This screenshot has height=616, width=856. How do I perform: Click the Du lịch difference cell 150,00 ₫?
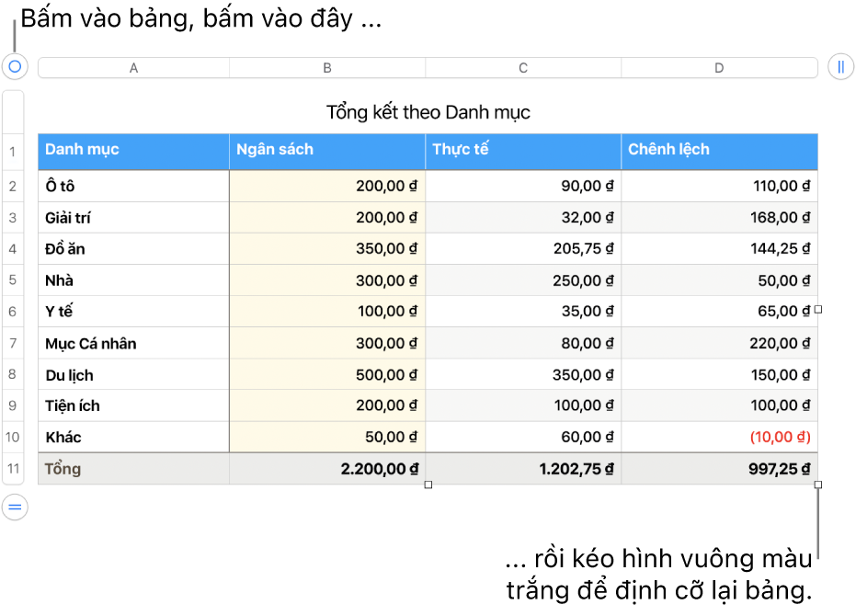[x=720, y=374]
